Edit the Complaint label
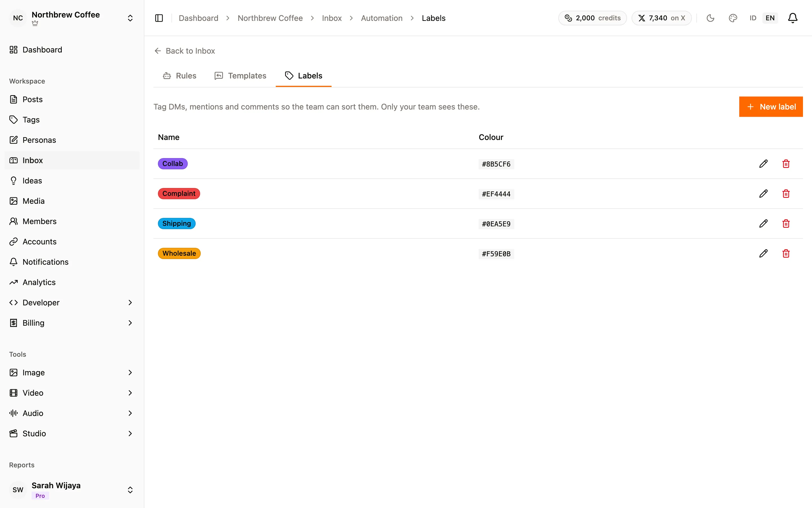 (763, 194)
